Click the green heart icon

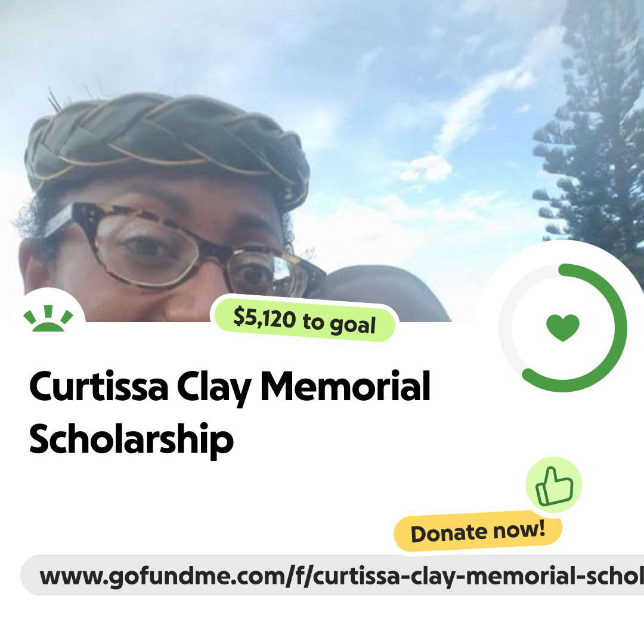563,327
